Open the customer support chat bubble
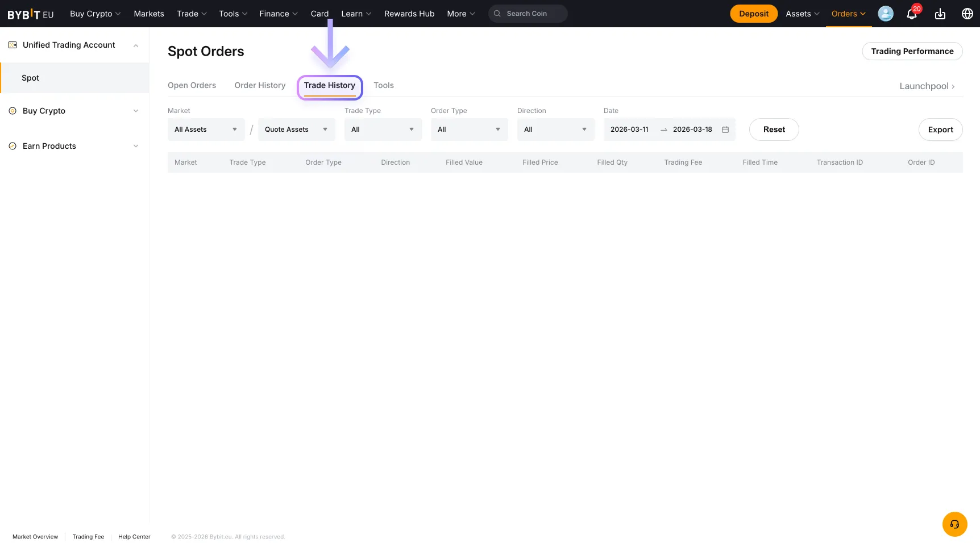Viewport: 980px width, 543px height. (x=954, y=524)
